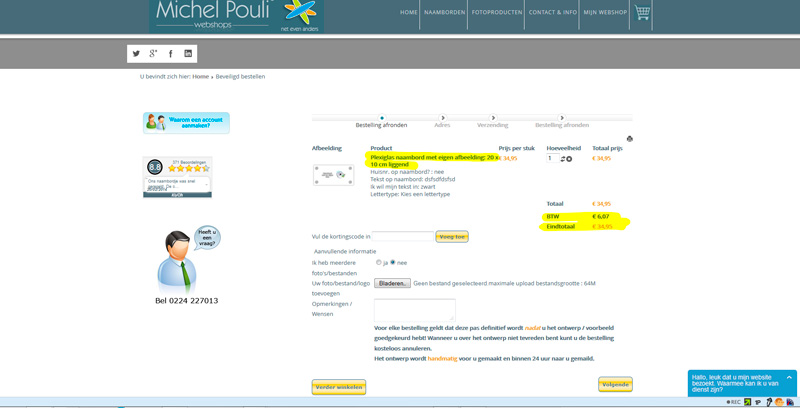The width and height of the screenshot is (800, 408).
Task: Click the product thumbnail image
Action: coord(334,175)
